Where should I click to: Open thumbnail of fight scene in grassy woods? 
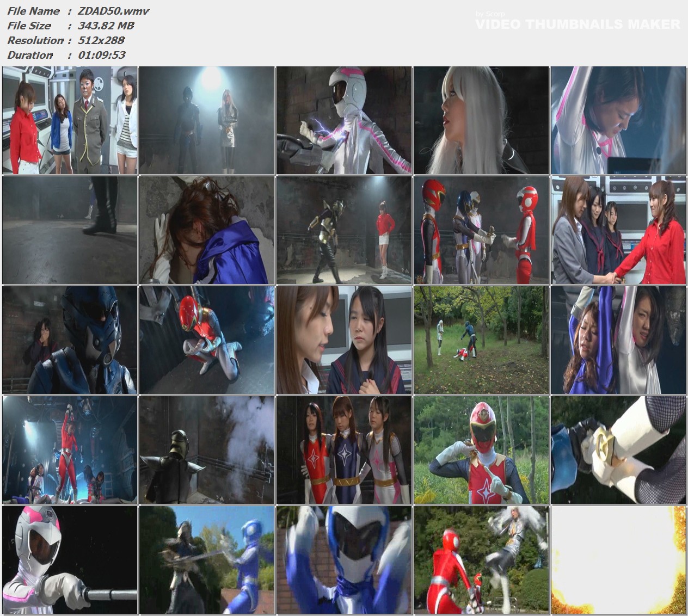point(482,340)
